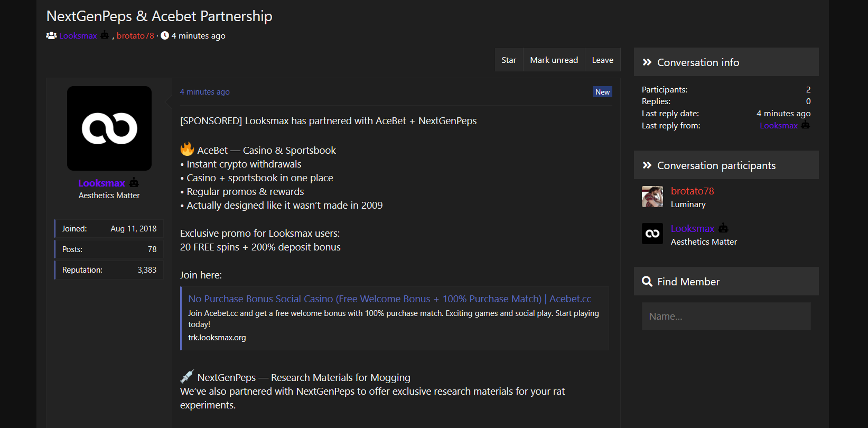Click the participants group icon under the title
Viewport: 868px width, 428px height.
point(51,35)
